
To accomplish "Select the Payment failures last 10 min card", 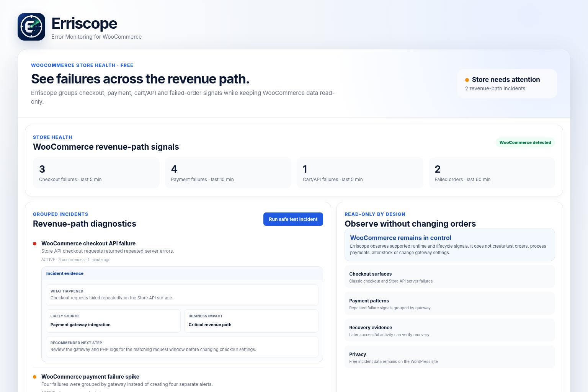I will 228,173.
